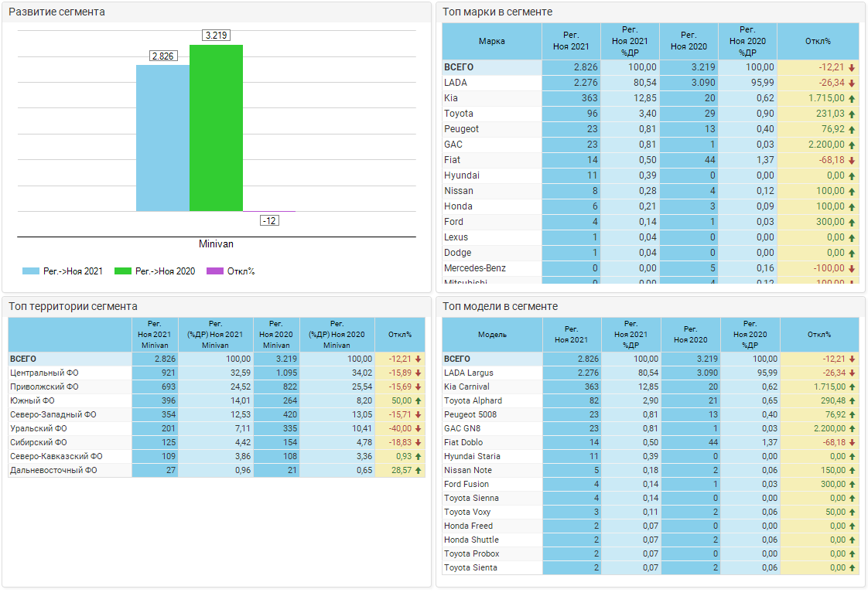Click the blue 2021 bar showing 2.826
This screenshot has width=868, height=613.
162,138
